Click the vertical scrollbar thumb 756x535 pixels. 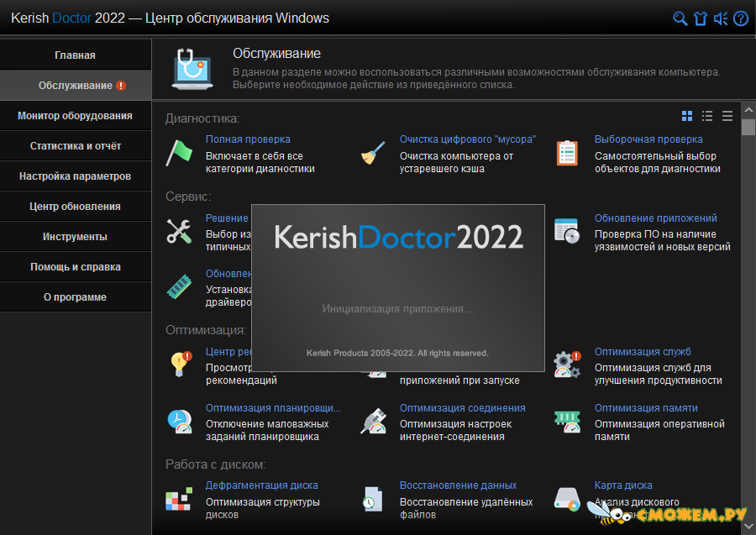(x=748, y=128)
